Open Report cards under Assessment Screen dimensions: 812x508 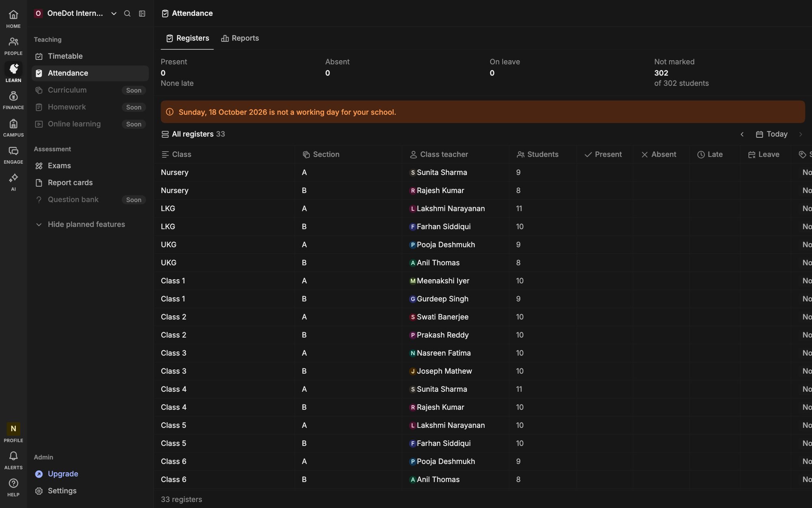[90, 183]
